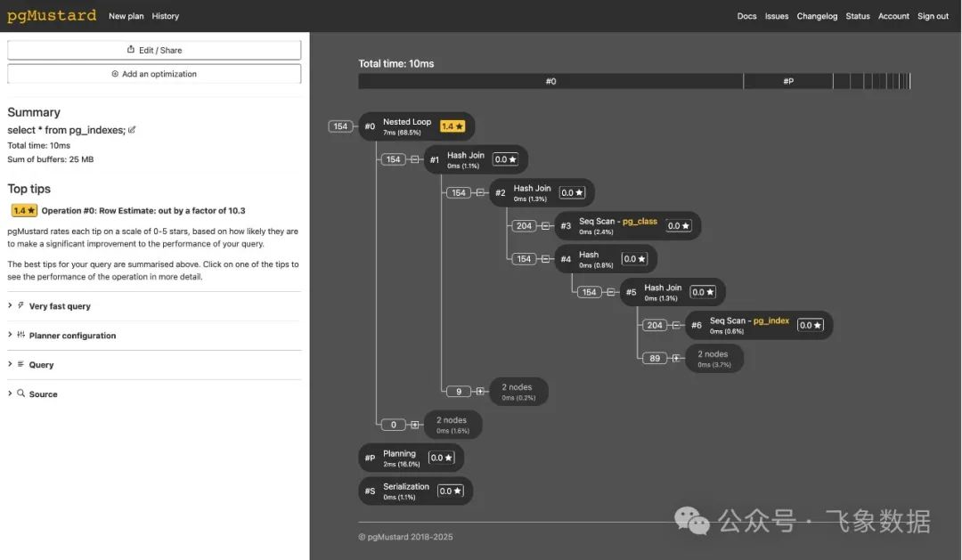Click the Edit / Share button
The height and width of the screenshot is (560, 962).
pos(154,50)
